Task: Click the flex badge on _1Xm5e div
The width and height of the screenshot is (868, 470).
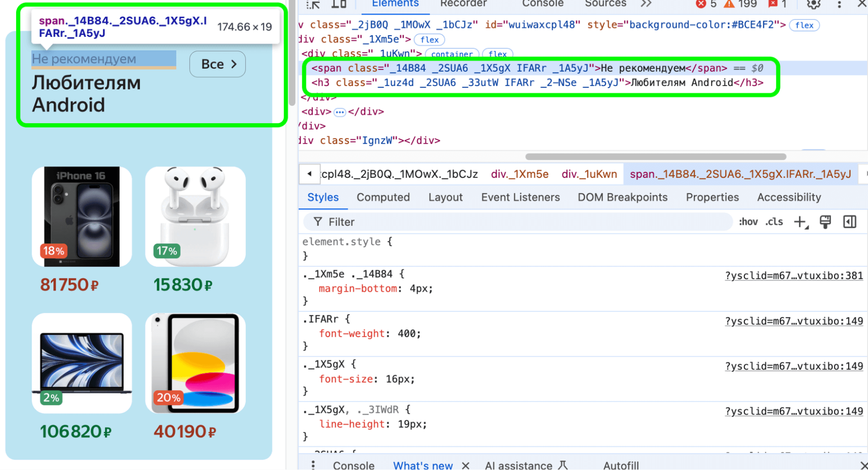Action: point(429,40)
